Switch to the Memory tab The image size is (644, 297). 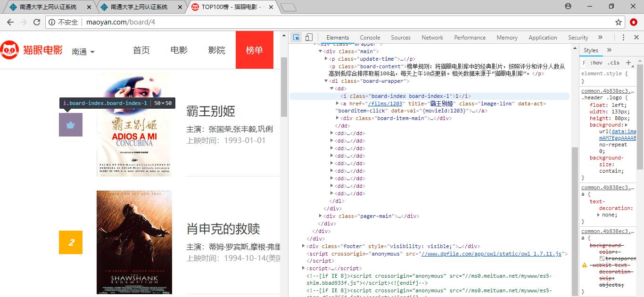point(507,38)
